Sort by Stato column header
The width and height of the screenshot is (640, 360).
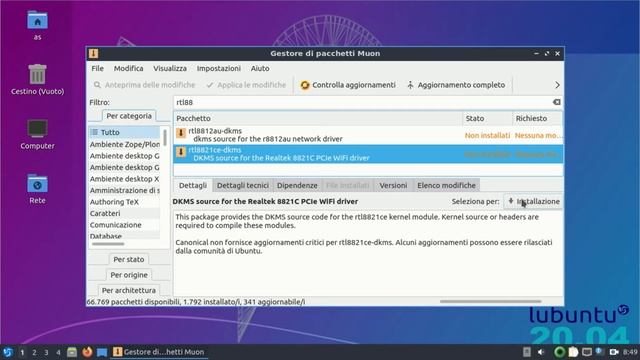pos(487,118)
